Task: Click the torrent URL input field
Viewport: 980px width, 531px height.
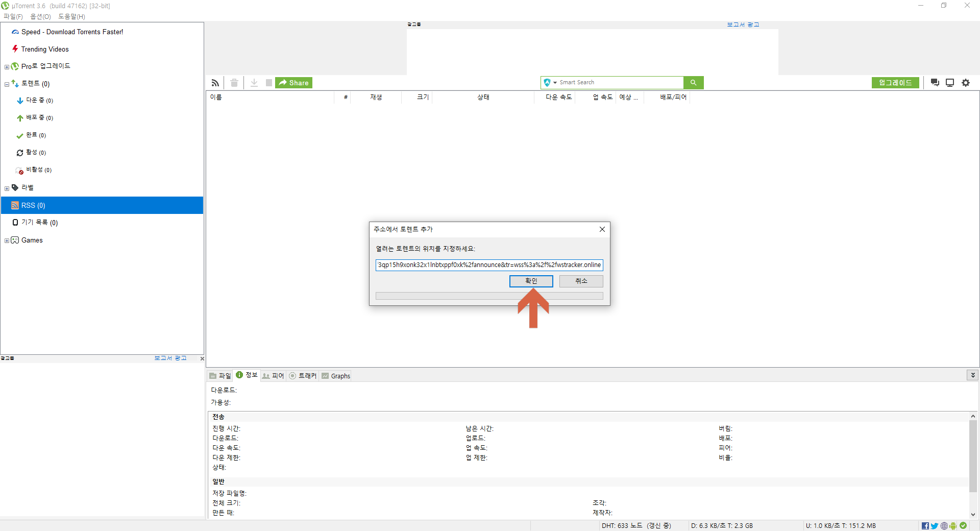Action: tap(489, 265)
